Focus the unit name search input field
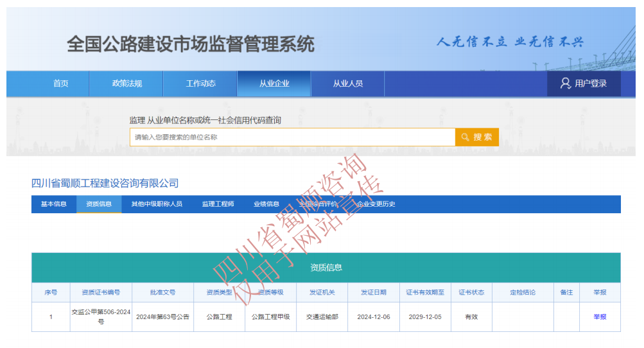Viewport: 644px width, 348px height. pyautogui.click(x=292, y=137)
